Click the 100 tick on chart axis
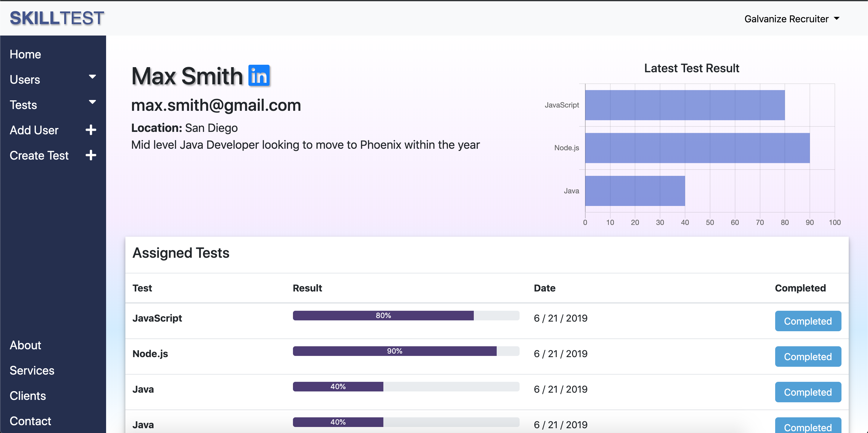Viewport: 868px width, 433px height. point(835,222)
